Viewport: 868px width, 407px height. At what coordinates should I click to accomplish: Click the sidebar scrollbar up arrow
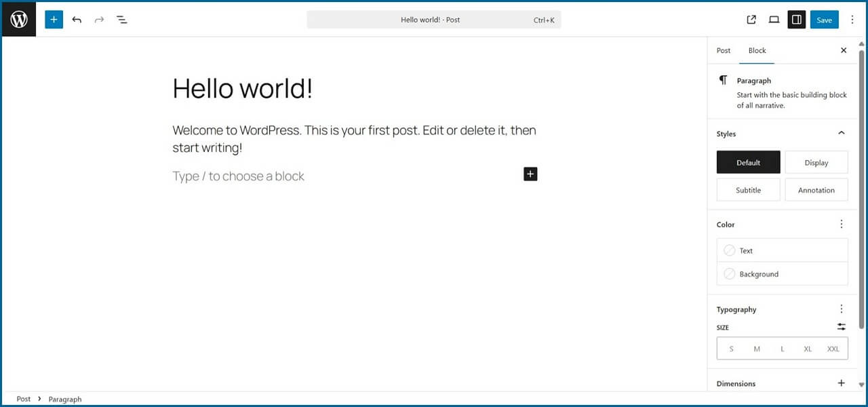coord(862,43)
